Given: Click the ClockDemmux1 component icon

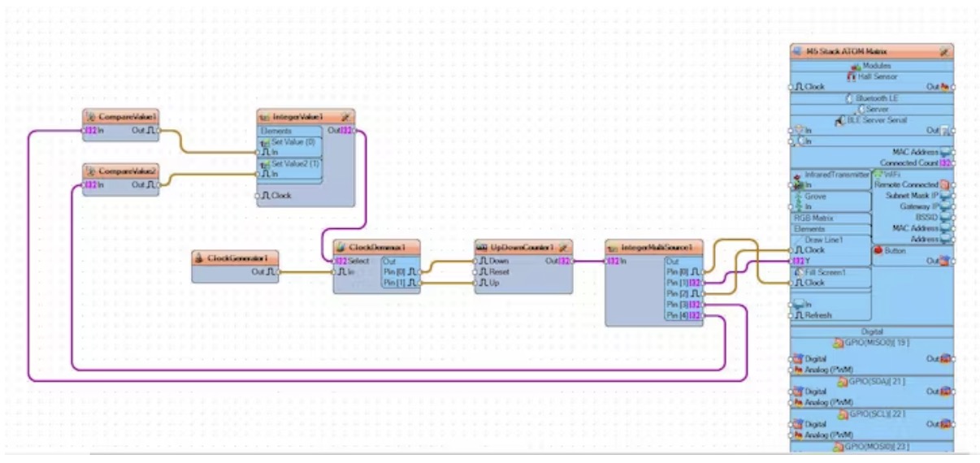Looking at the screenshot, I should click(x=342, y=246).
